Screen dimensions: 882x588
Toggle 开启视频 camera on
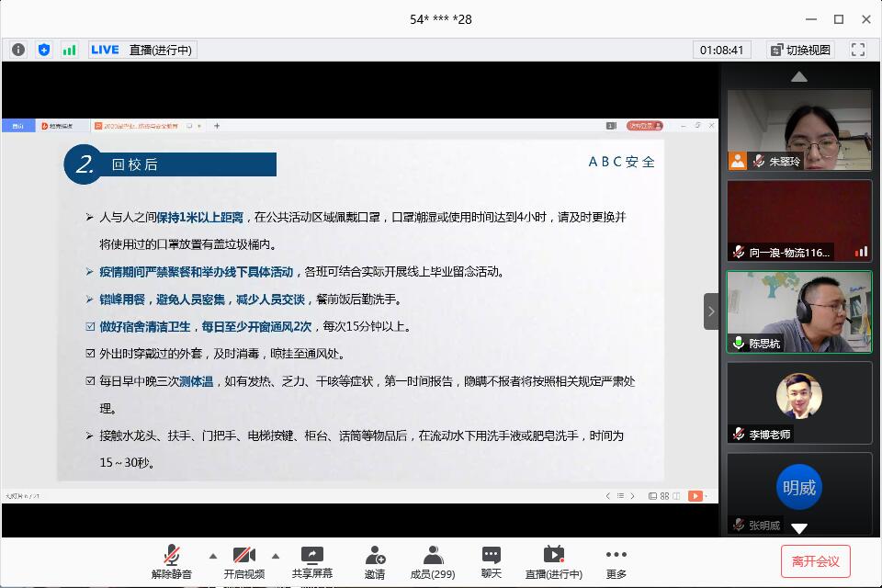pos(243,561)
